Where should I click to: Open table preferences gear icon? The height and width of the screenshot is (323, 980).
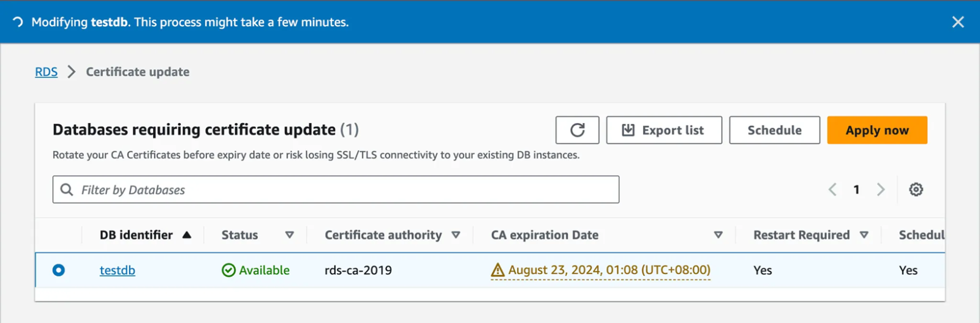(x=916, y=190)
